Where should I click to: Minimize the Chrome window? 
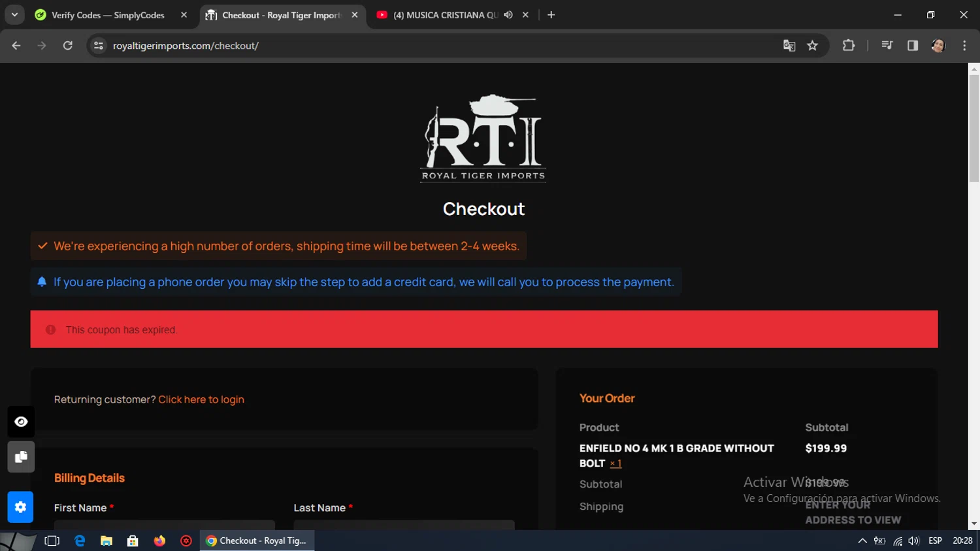coord(898,14)
